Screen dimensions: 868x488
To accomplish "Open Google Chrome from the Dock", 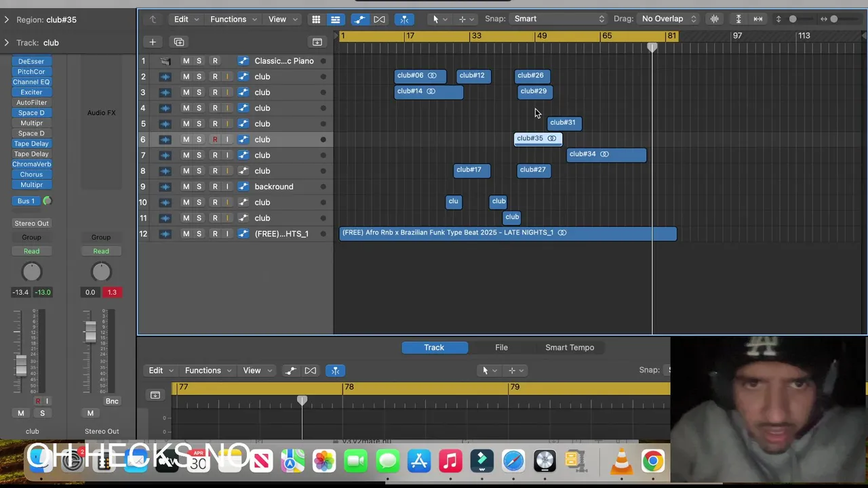I will click(x=652, y=462).
